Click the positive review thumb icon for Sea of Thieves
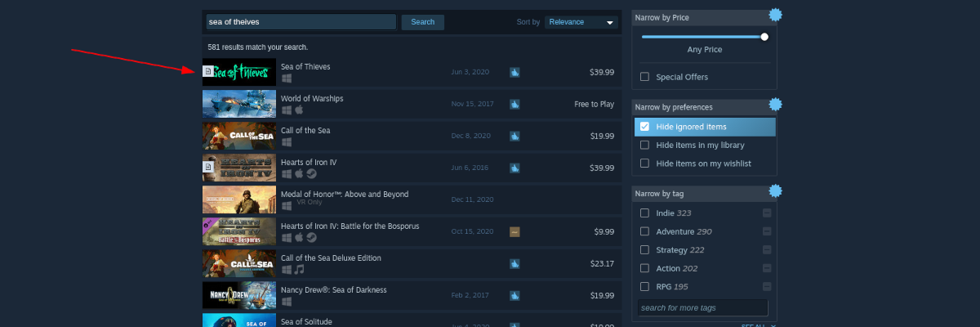The image size is (980, 327). (514, 72)
